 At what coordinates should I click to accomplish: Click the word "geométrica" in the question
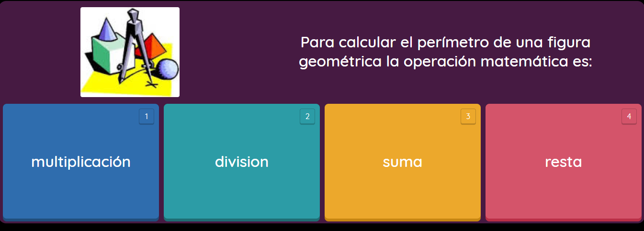340,62
